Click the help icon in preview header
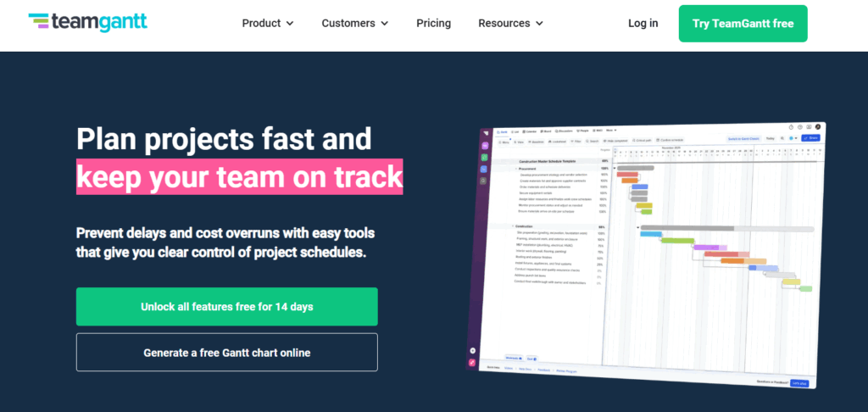The image size is (868, 412). pyautogui.click(x=801, y=126)
